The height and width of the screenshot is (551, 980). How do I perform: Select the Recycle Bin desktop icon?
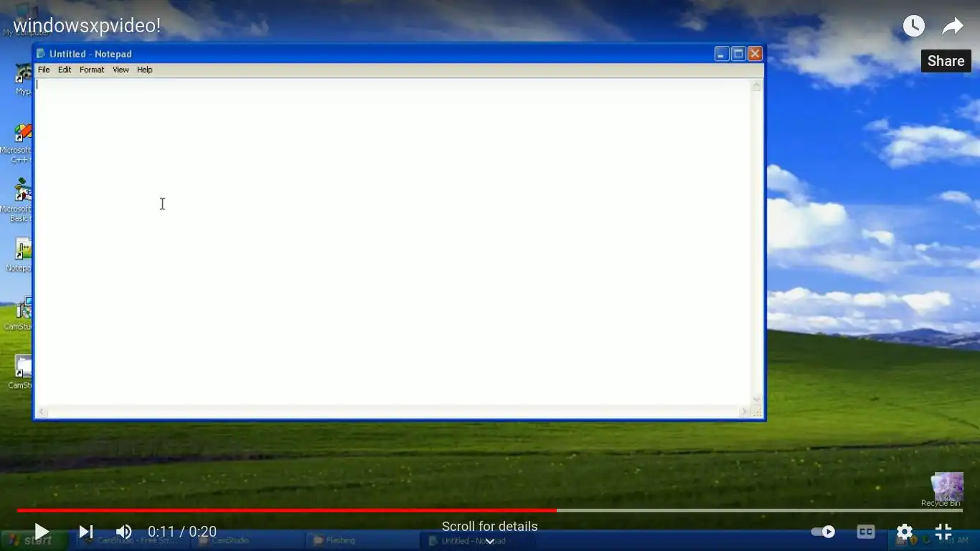946,489
